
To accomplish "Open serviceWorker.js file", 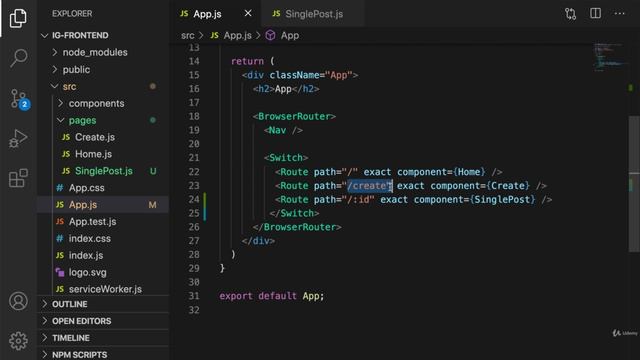I will tap(105, 289).
